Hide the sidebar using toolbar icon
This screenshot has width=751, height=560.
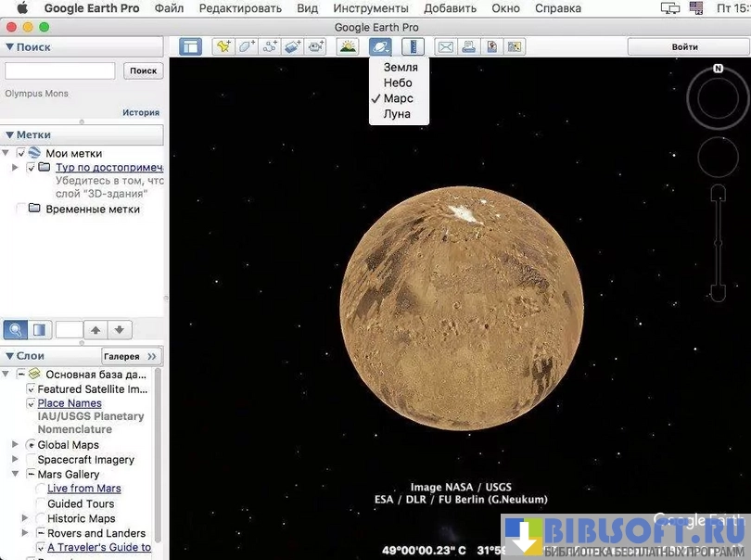tap(190, 46)
